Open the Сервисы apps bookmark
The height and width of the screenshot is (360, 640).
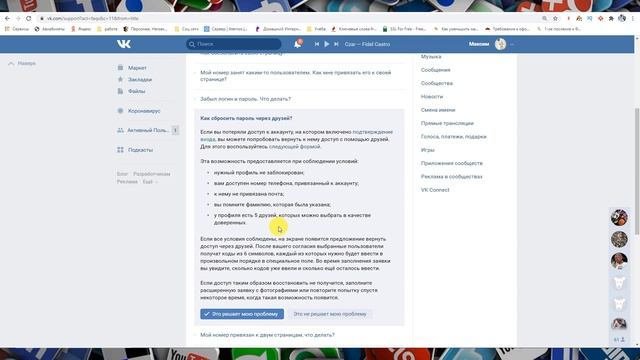[17, 29]
